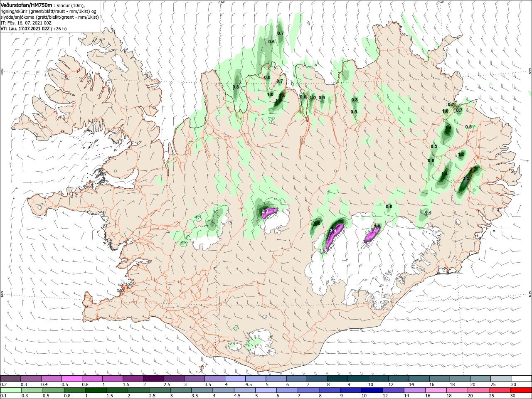Click the lilac swatch labeled 14 in rain legend
The image size is (532, 399).
415,390
